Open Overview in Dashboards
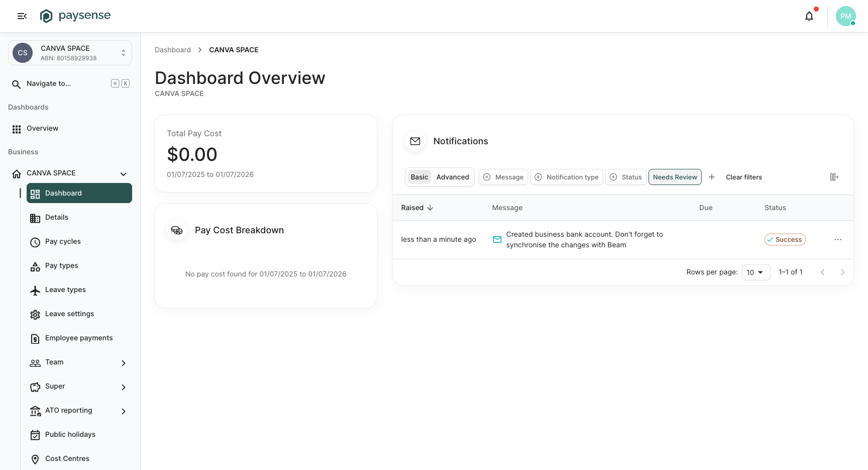The height and width of the screenshot is (470, 868). pos(70,129)
